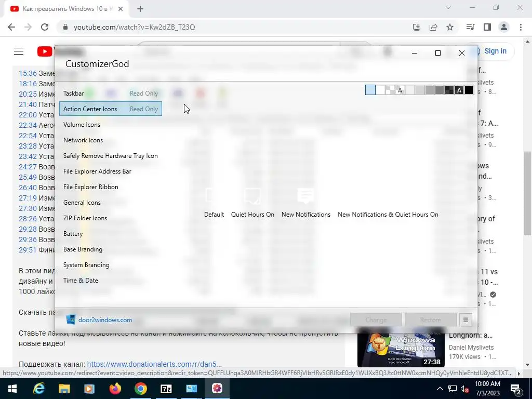Open General Icons category
532x399 pixels.
[x=111, y=203]
